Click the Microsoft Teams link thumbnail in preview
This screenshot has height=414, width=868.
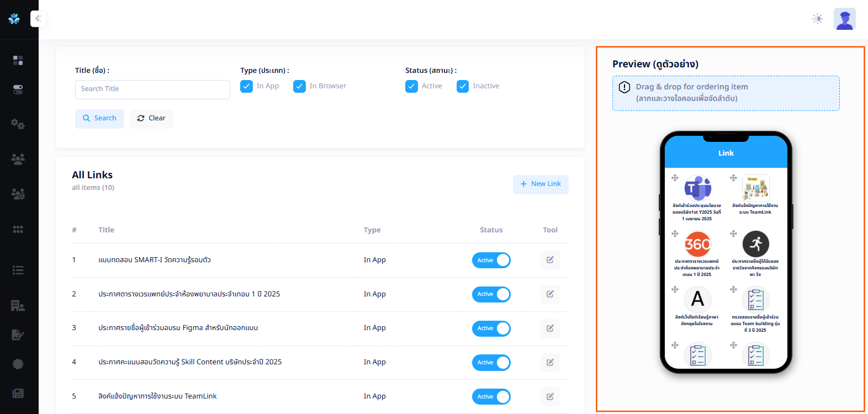point(697,188)
